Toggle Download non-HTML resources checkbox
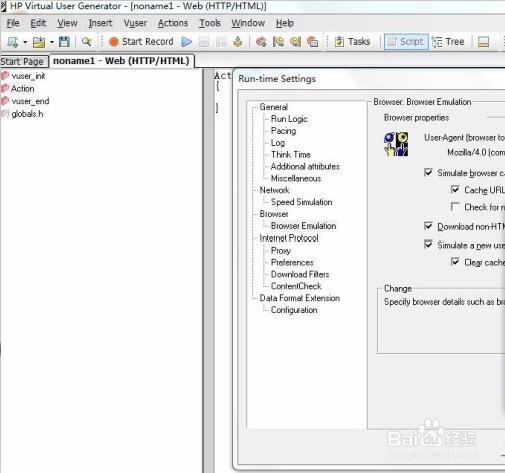This screenshot has width=505, height=473. (x=428, y=226)
